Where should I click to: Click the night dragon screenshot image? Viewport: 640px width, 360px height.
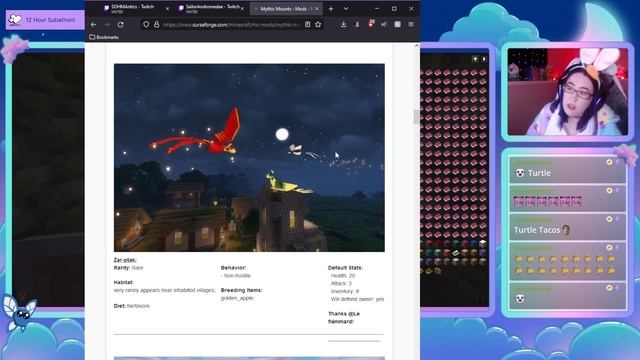tap(249, 158)
